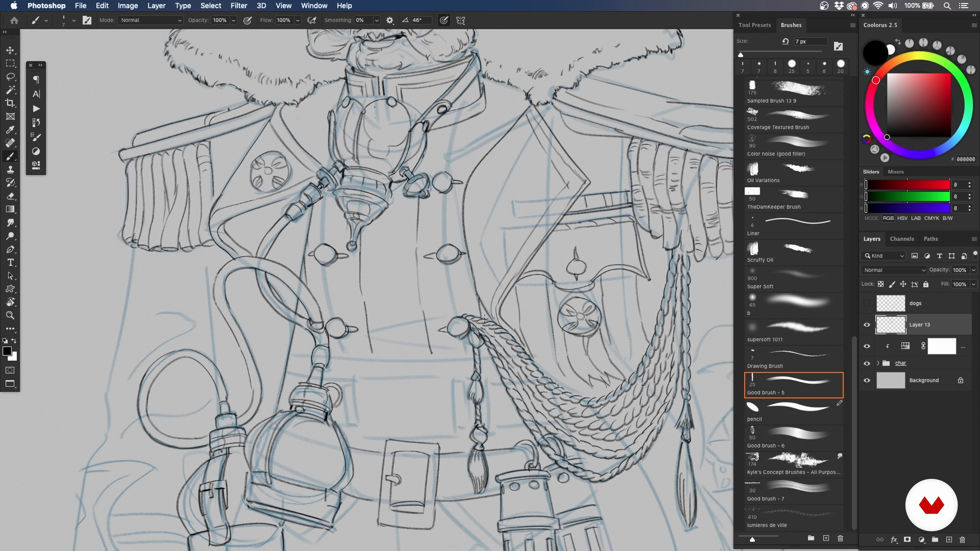
Task: Select the Move tool
Action: 10,50
